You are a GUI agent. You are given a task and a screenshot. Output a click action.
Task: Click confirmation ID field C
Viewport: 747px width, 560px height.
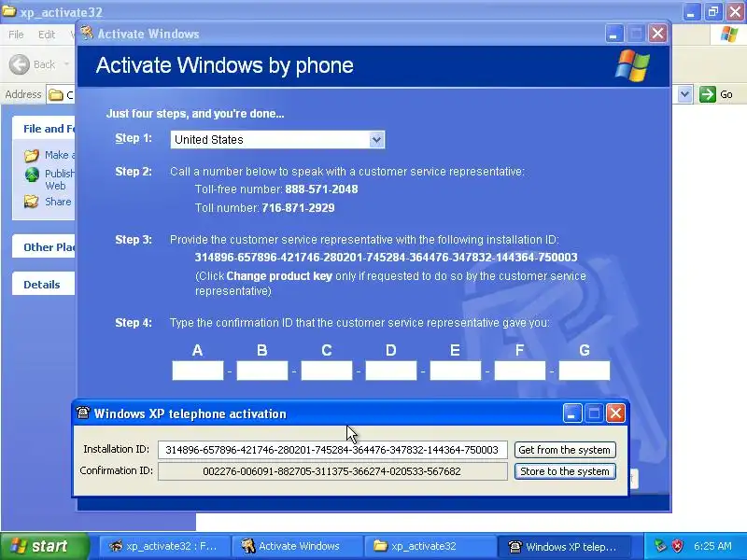pyautogui.click(x=326, y=371)
